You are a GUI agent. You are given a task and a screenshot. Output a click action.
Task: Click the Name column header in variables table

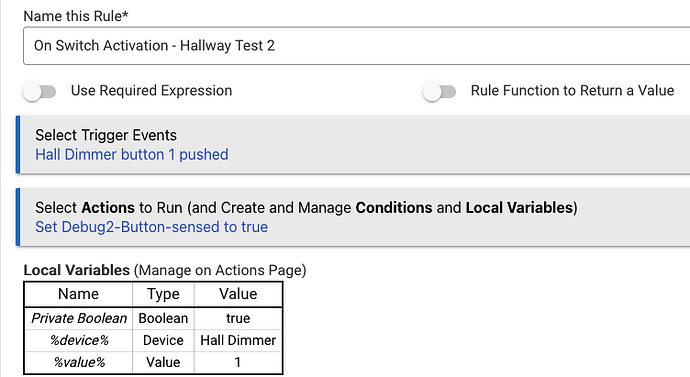click(78, 294)
